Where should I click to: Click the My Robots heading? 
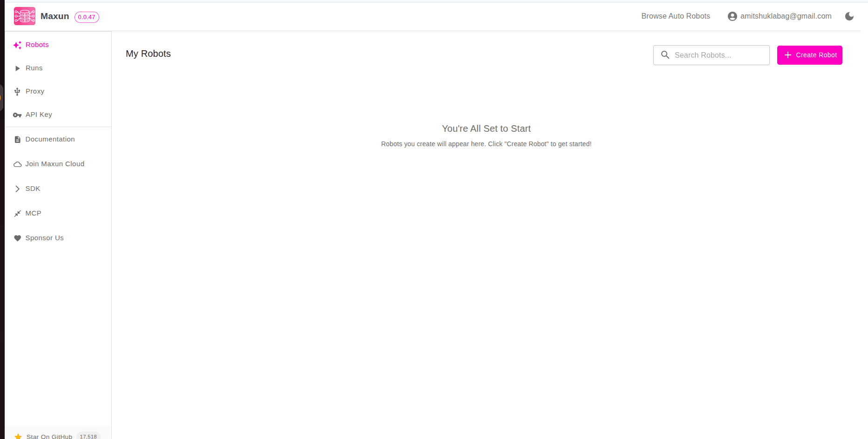tap(148, 54)
